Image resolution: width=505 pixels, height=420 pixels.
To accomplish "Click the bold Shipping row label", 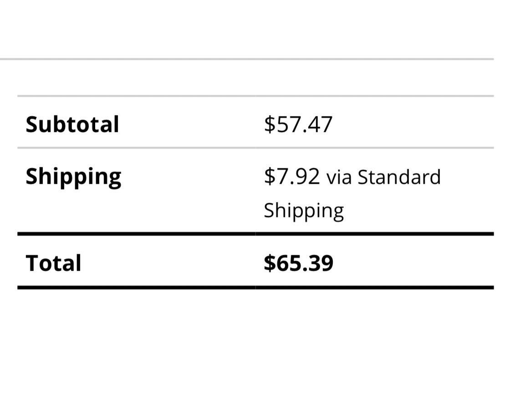I will pyautogui.click(x=73, y=177).
